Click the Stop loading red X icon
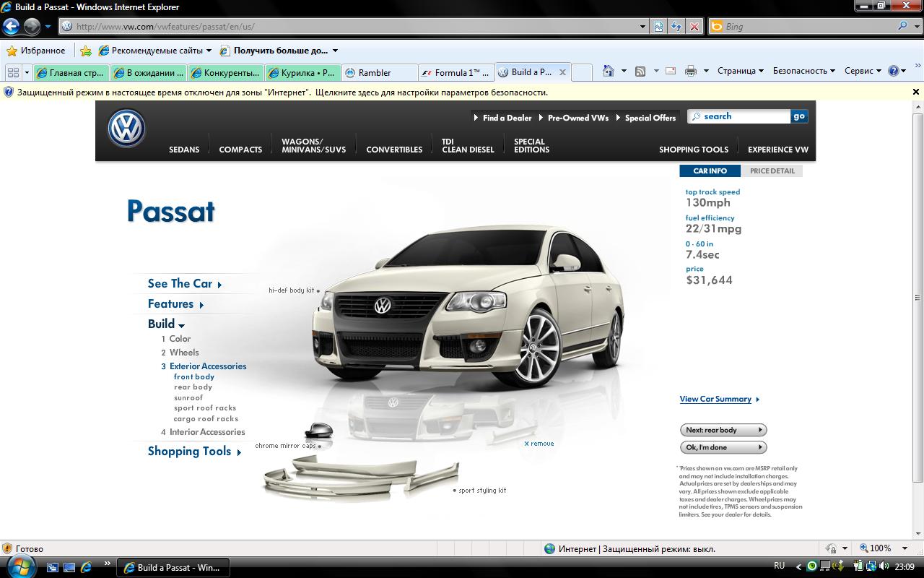 pos(694,27)
